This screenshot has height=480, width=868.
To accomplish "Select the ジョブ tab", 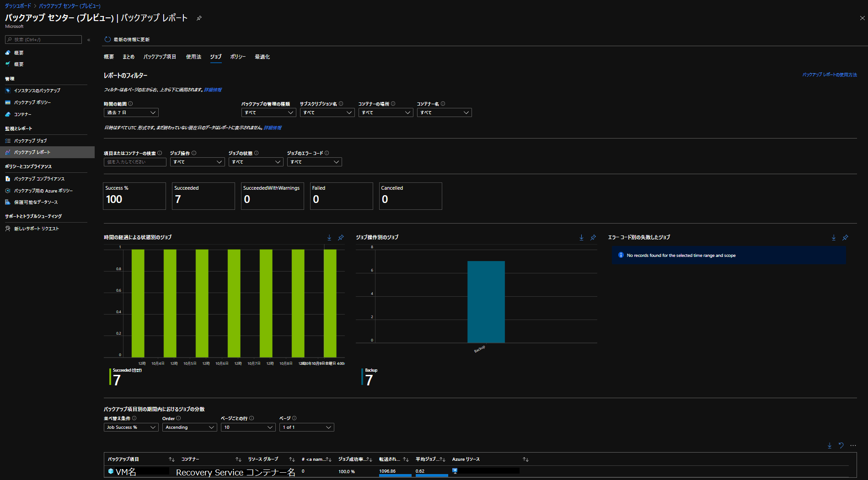I will (216, 57).
